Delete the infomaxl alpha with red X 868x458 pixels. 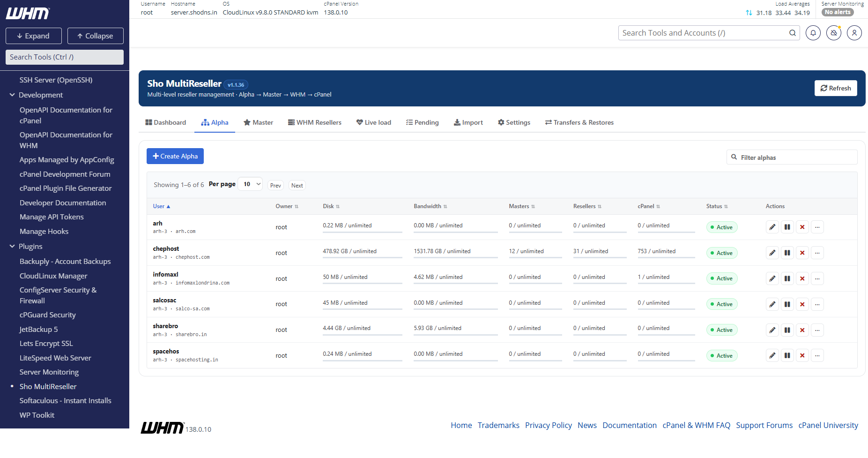pos(802,278)
